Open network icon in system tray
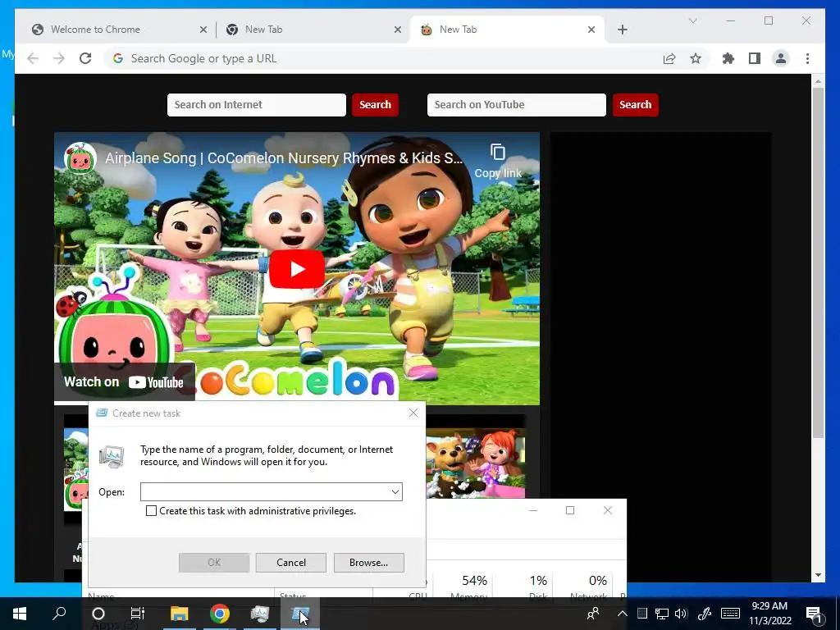Image resolution: width=840 pixels, height=630 pixels. (662, 614)
